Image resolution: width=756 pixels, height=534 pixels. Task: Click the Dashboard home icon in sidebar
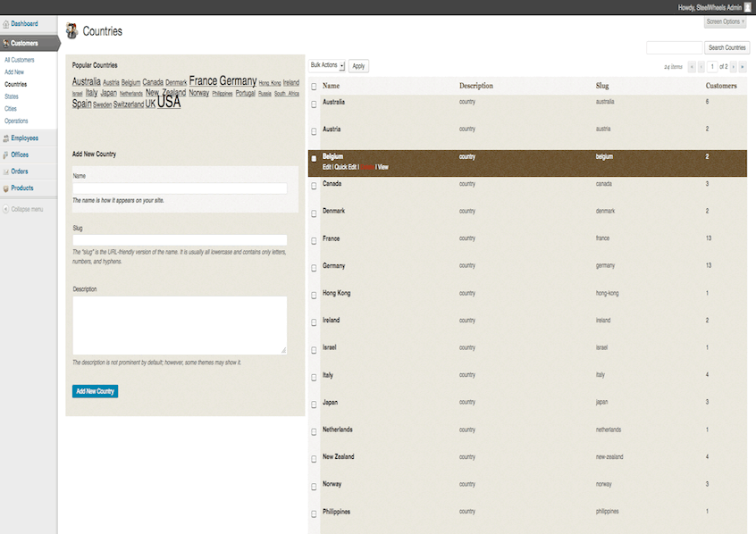(x=6, y=25)
